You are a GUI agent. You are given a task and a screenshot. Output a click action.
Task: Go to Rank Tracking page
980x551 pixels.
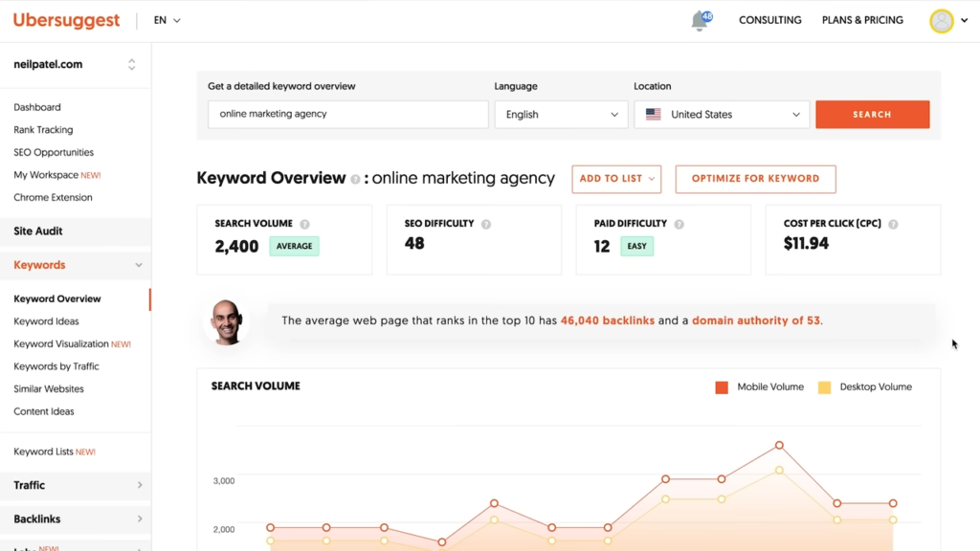point(43,130)
